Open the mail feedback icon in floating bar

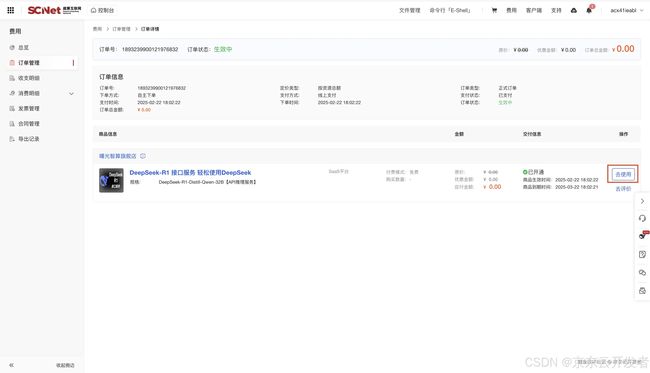[642, 291]
